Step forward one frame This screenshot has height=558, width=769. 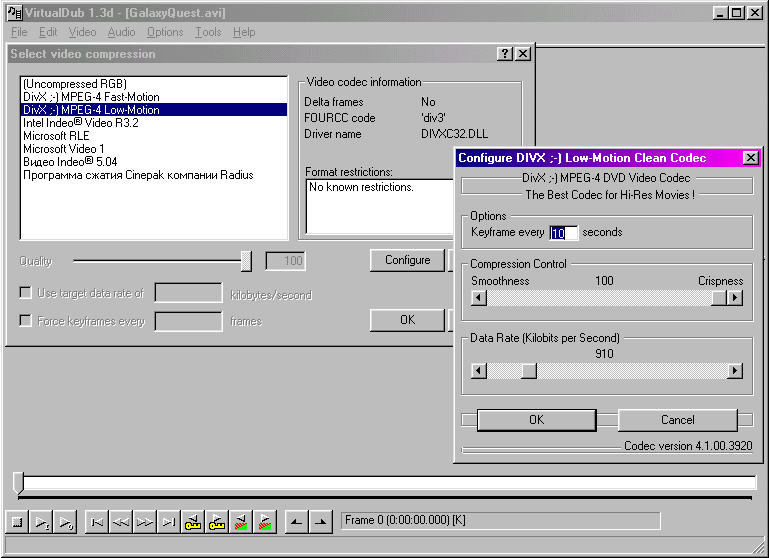(x=145, y=522)
